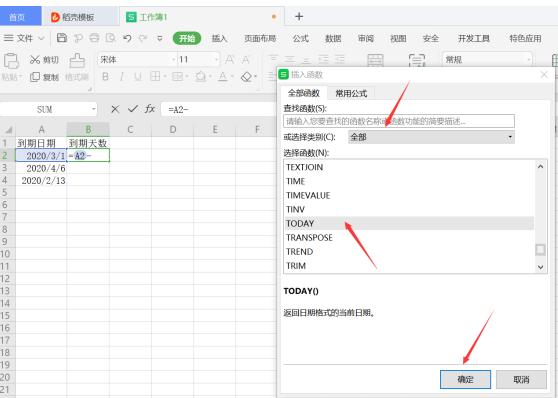Click the fx insert function icon
Screen dimensions: 558x398
click(150, 109)
